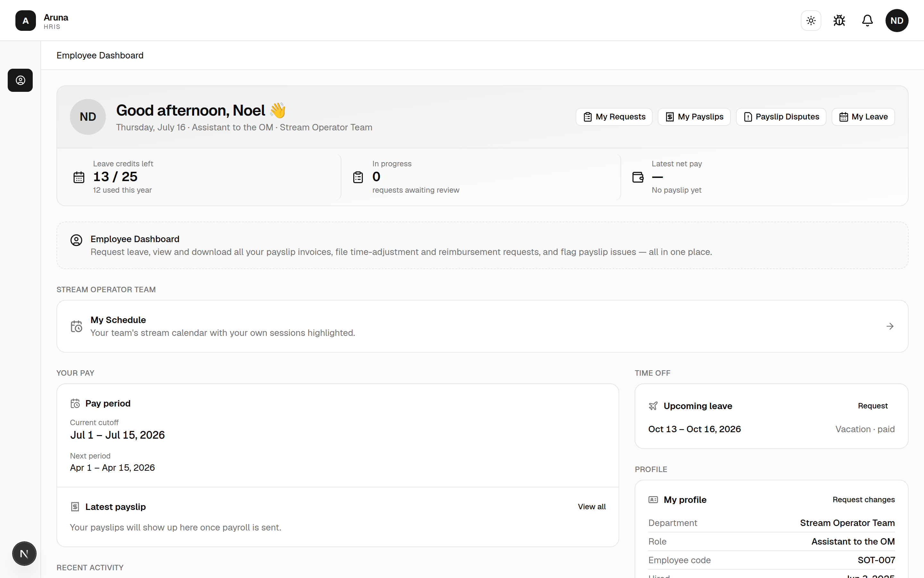Click 'Assistant to the OM' role value

(853, 542)
